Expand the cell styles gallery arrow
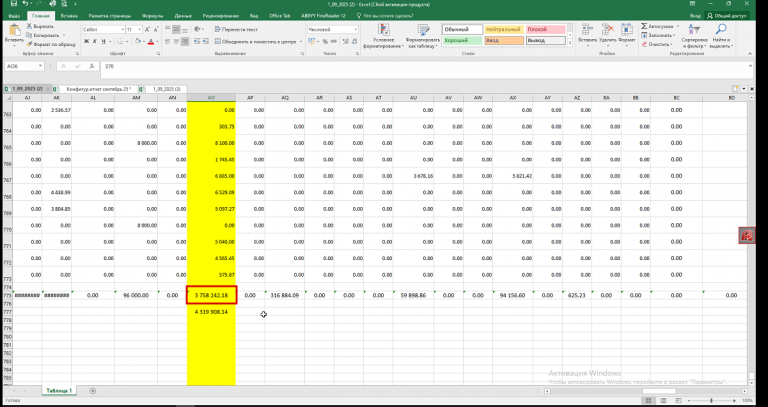This screenshot has height=407, width=768. (569, 43)
